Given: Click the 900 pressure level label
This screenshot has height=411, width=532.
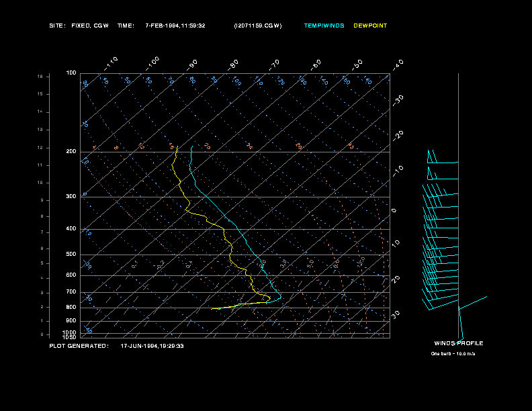Looking at the screenshot, I should [71, 320].
